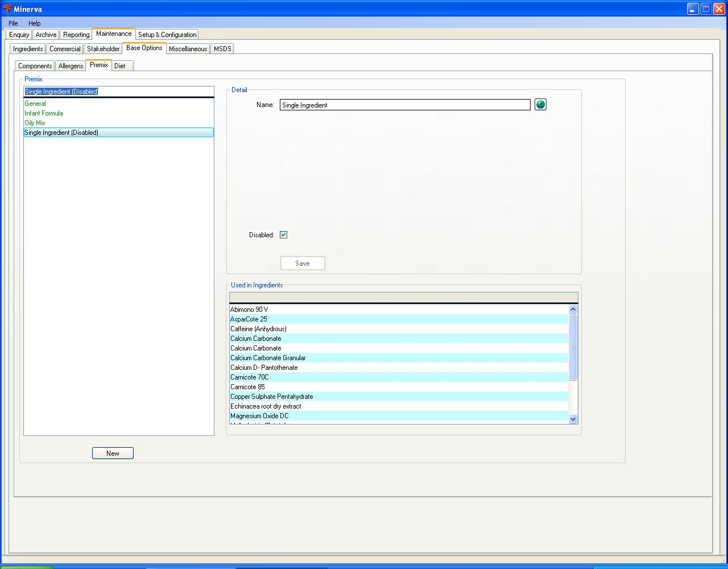Go to the Stakeholder sub-tab
The height and width of the screenshot is (569, 728).
point(104,49)
